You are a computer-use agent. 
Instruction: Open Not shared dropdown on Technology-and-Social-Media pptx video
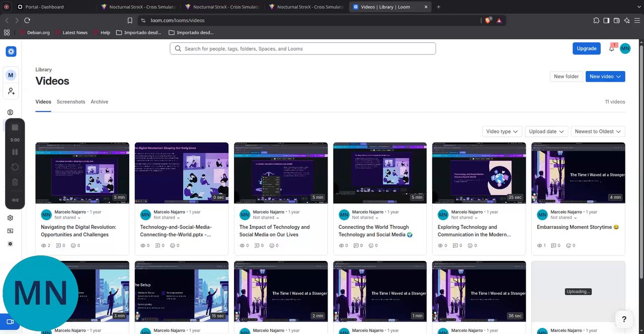click(167, 218)
